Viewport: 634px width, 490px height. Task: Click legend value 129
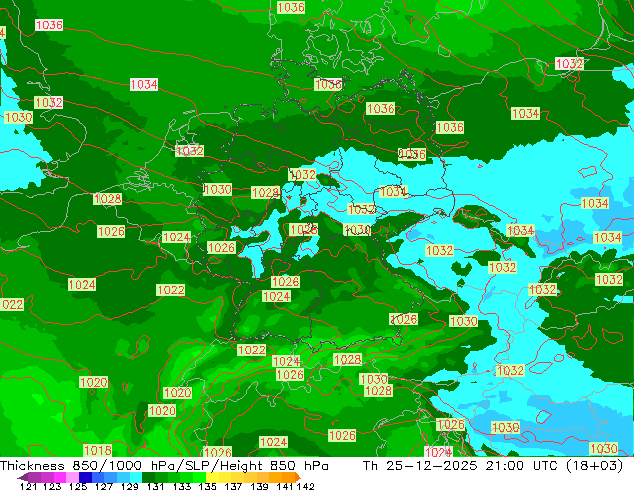point(130,486)
